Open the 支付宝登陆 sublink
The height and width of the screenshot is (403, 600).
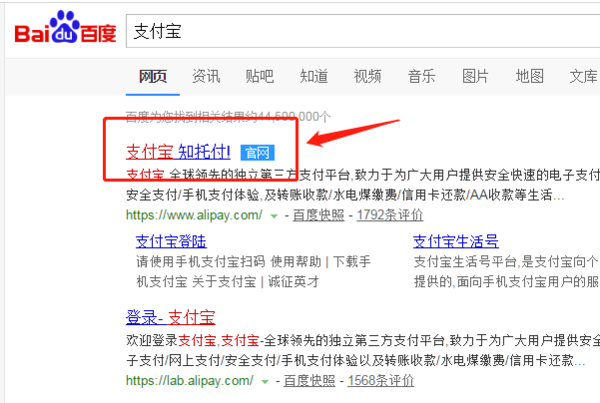click(x=171, y=241)
